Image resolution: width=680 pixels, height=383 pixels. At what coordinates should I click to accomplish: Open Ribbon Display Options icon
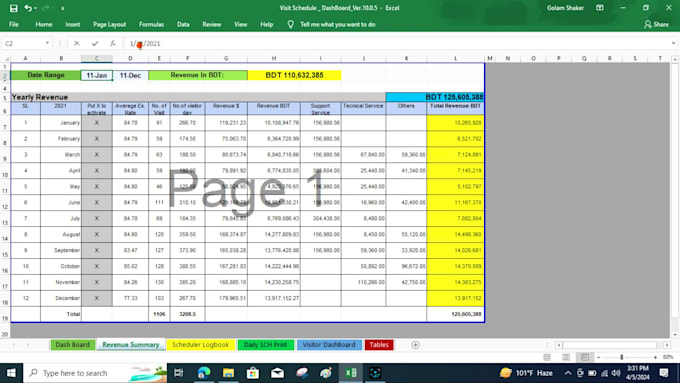pos(600,8)
